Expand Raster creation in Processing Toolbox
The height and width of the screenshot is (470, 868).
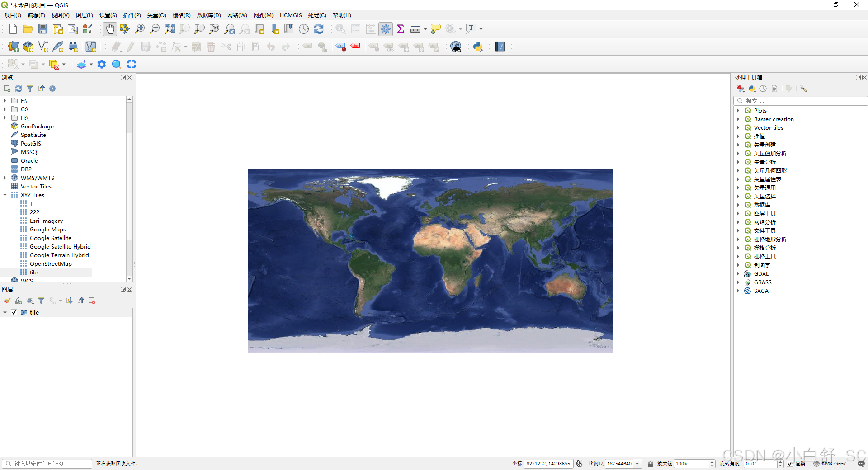pos(738,119)
